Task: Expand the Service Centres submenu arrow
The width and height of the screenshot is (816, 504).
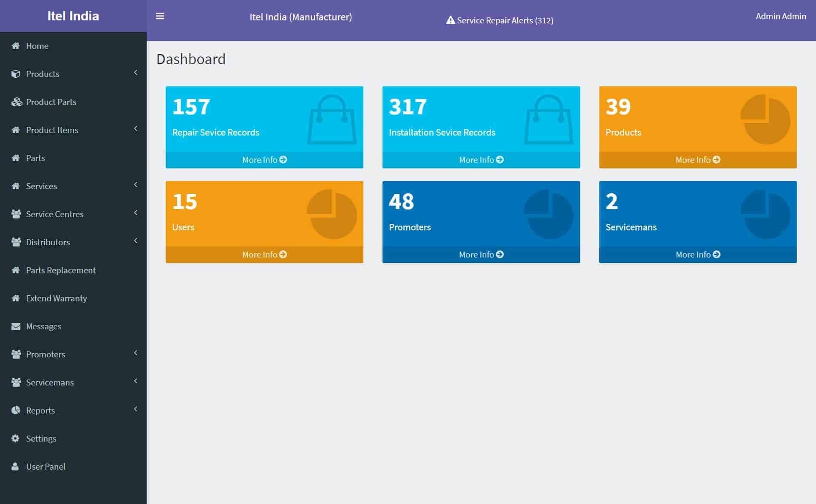Action: pyautogui.click(x=136, y=213)
